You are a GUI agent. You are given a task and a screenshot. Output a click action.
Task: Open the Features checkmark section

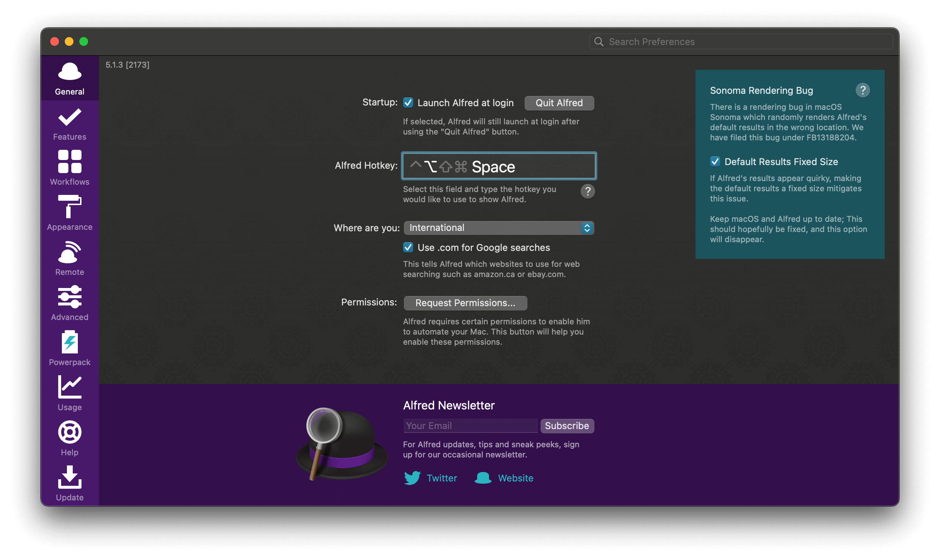(x=69, y=124)
